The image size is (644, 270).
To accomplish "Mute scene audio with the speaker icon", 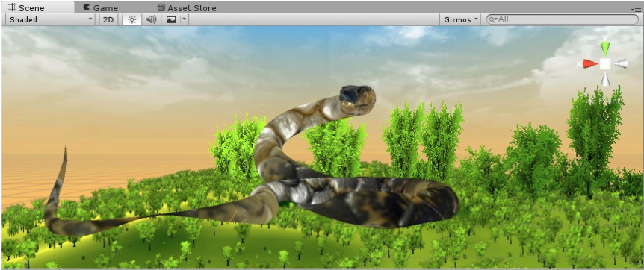I will [x=151, y=19].
